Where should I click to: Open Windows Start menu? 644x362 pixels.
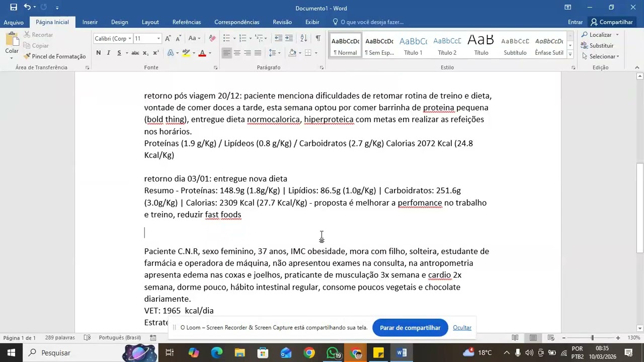[x=11, y=352]
